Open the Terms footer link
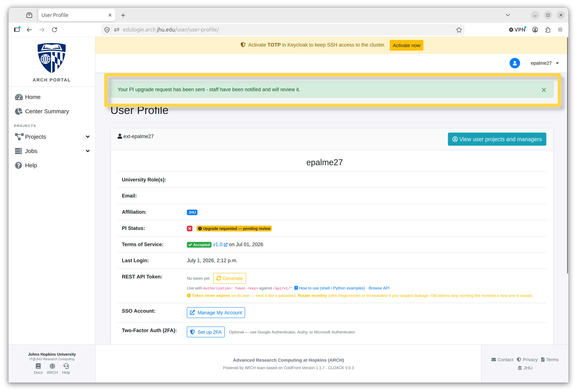This screenshot has height=392, width=577. coord(550,360)
